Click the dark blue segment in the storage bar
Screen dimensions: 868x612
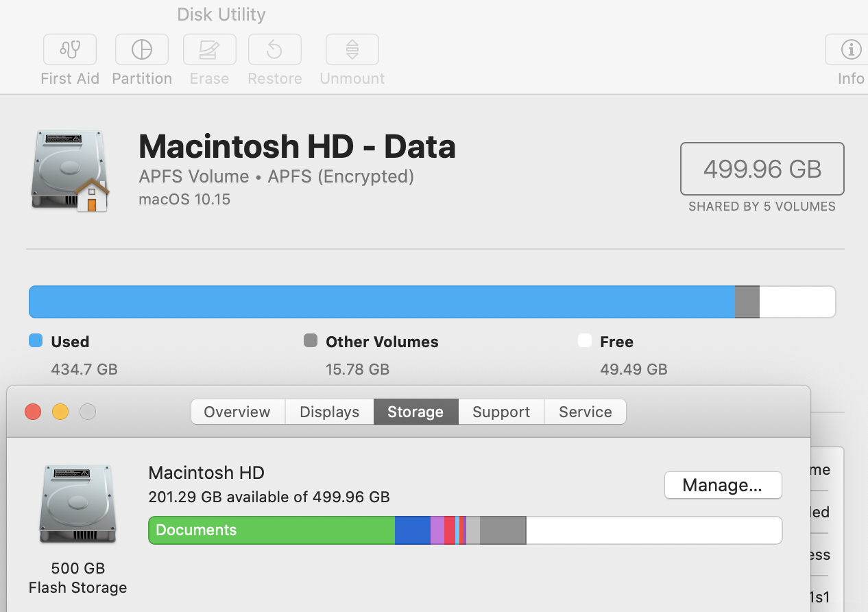point(413,530)
